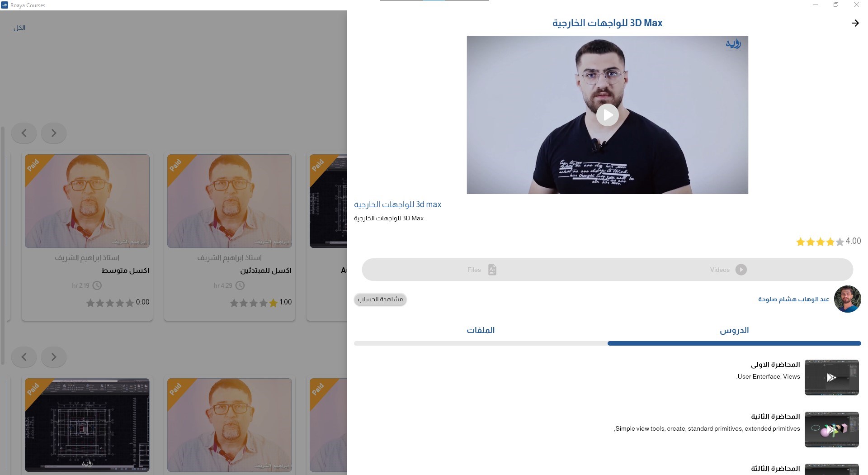Click the Paid badge on the lower portrait card
The image size is (868, 475).
click(x=176, y=389)
